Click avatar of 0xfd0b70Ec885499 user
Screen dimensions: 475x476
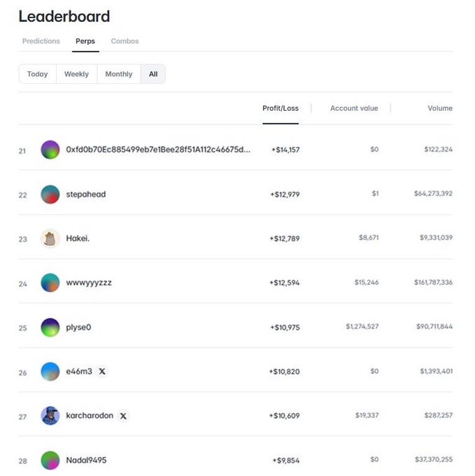coord(50,150)
